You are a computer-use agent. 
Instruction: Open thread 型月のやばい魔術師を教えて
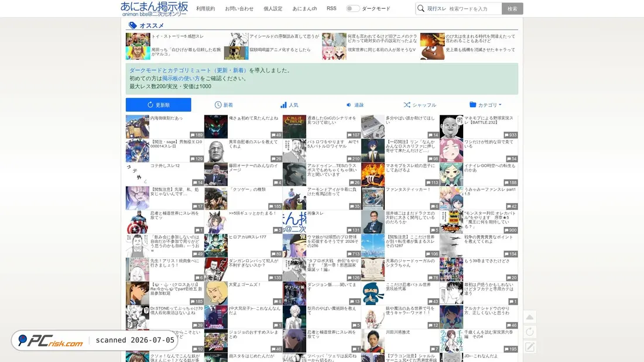click(332, 311)
